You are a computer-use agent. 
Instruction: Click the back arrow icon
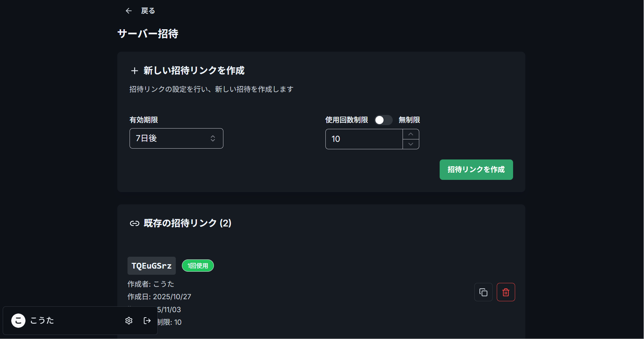pos(129,11)
